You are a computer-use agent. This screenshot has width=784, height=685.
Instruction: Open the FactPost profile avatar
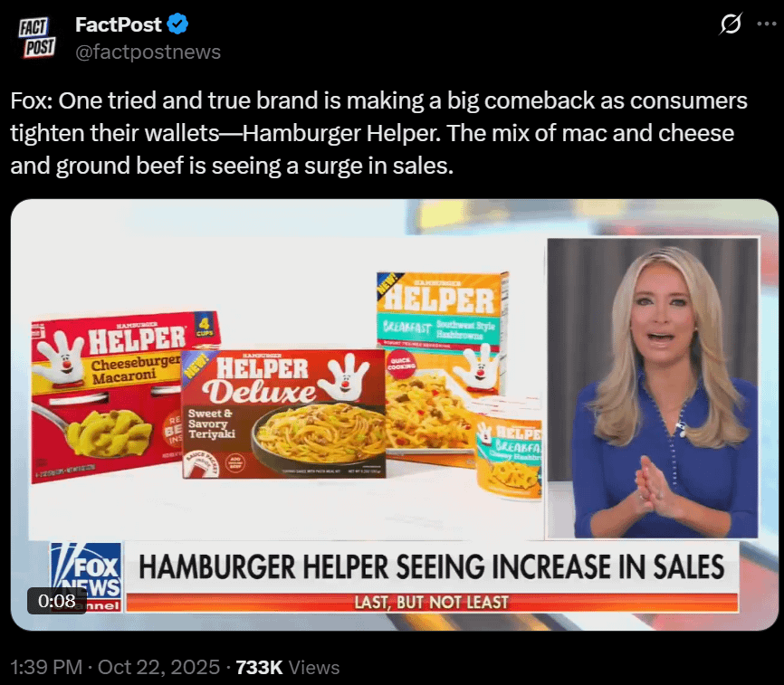pos(37,37)
